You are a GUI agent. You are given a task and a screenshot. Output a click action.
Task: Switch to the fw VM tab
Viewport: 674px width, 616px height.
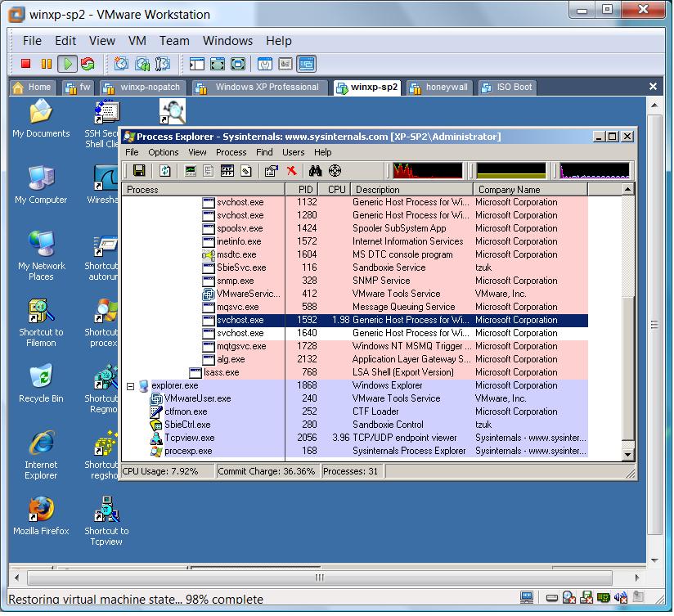click(x=79, y=88)
